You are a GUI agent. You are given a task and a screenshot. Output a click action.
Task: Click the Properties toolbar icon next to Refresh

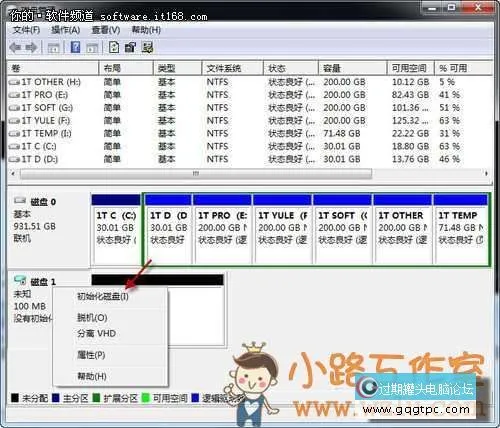[x=130, y=47]
